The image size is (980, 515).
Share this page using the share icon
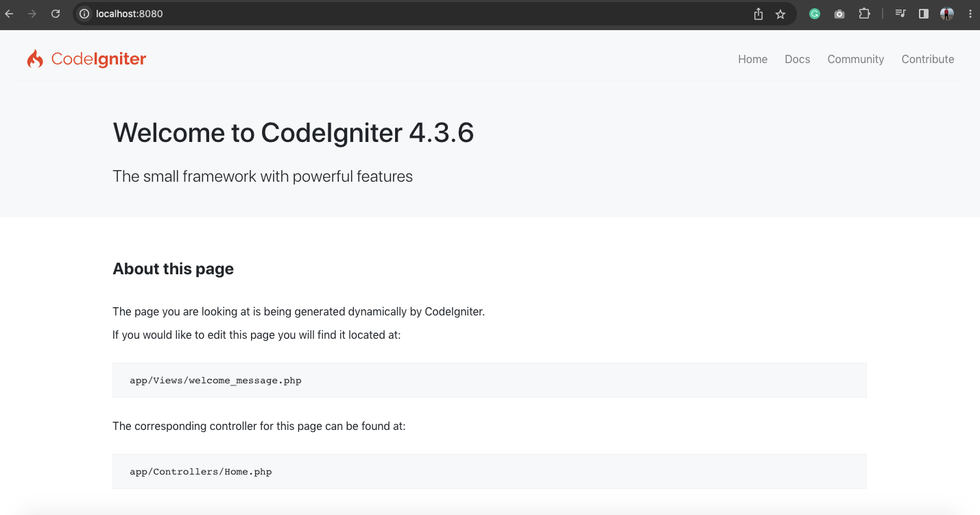tap(758, 14)
